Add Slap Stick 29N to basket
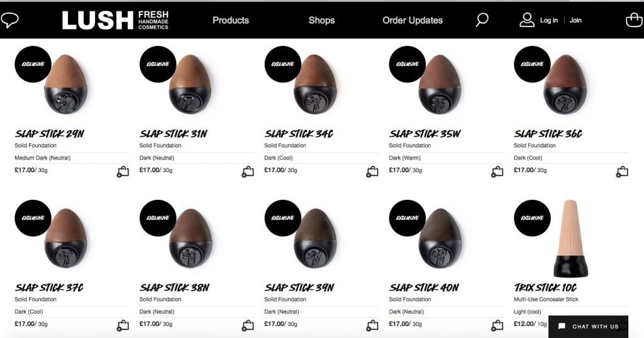Image resolution: width=644 pixels, height=338 pixels. point(123,172)
